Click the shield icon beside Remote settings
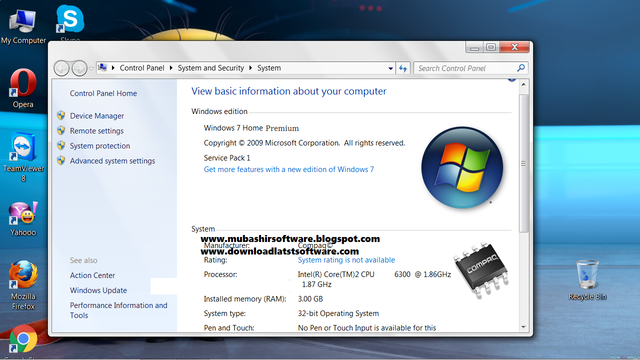Viewport: 640px width, 360px height. tap(61, 131)
